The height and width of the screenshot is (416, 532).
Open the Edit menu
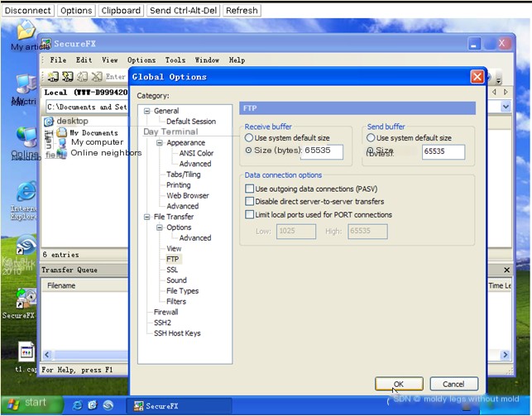(x=84, y=60)
